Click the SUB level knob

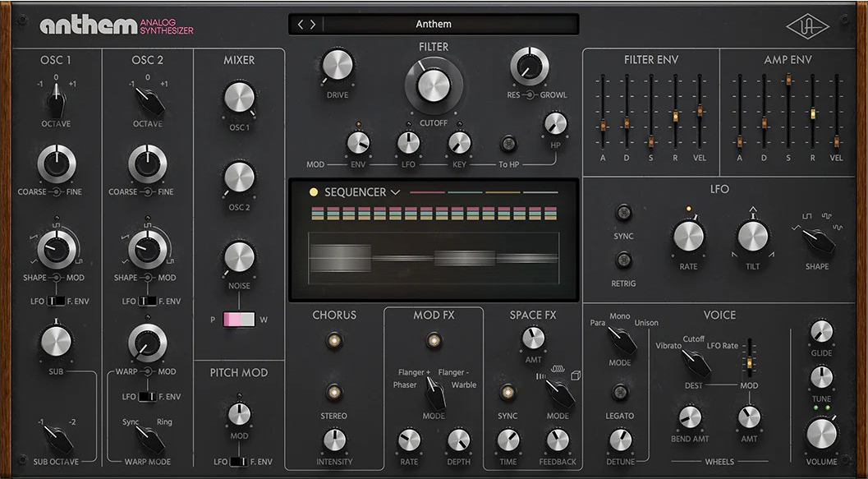[56, 341]
